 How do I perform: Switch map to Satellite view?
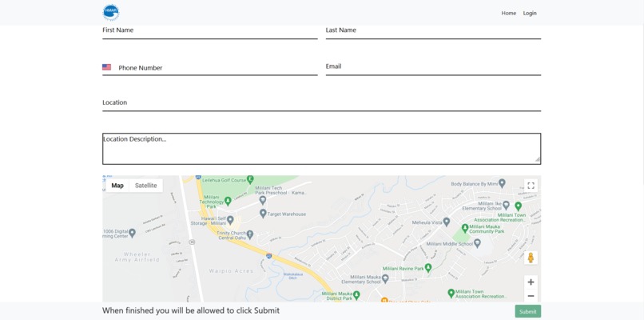coord(145,186)
